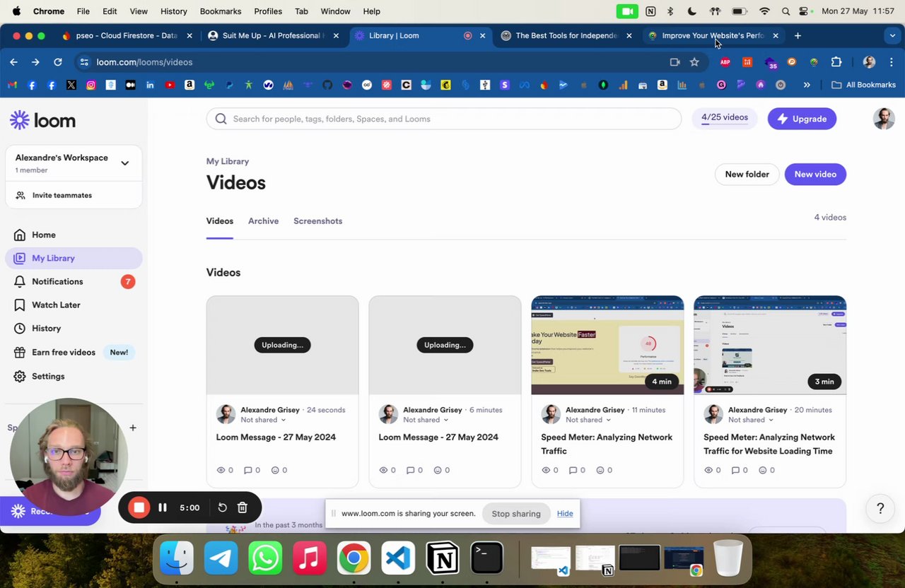Open the Gmail bookmark

tap(12, 85)
